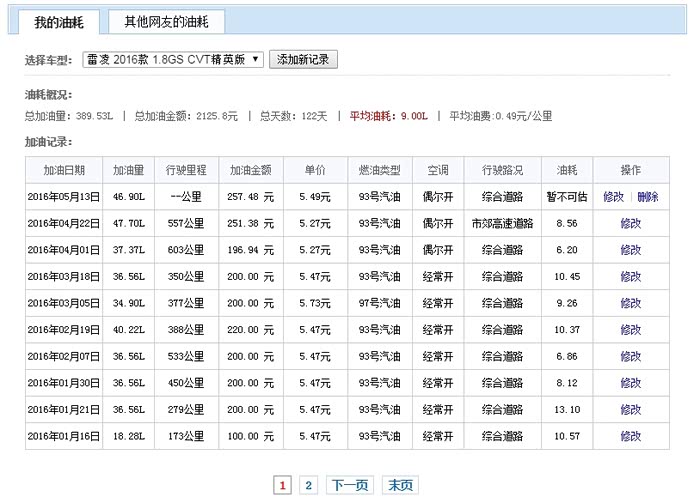Click 修改 for the 2016年05月13日 record
This screenshot has height=503, width=700.
tap(613, 197)
